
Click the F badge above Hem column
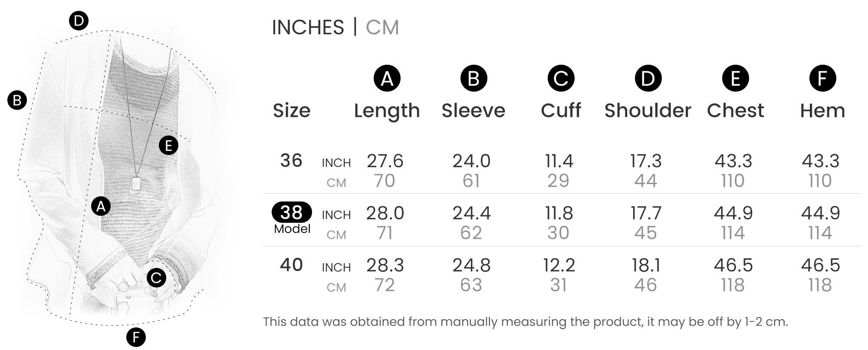(x=822, y=79)
